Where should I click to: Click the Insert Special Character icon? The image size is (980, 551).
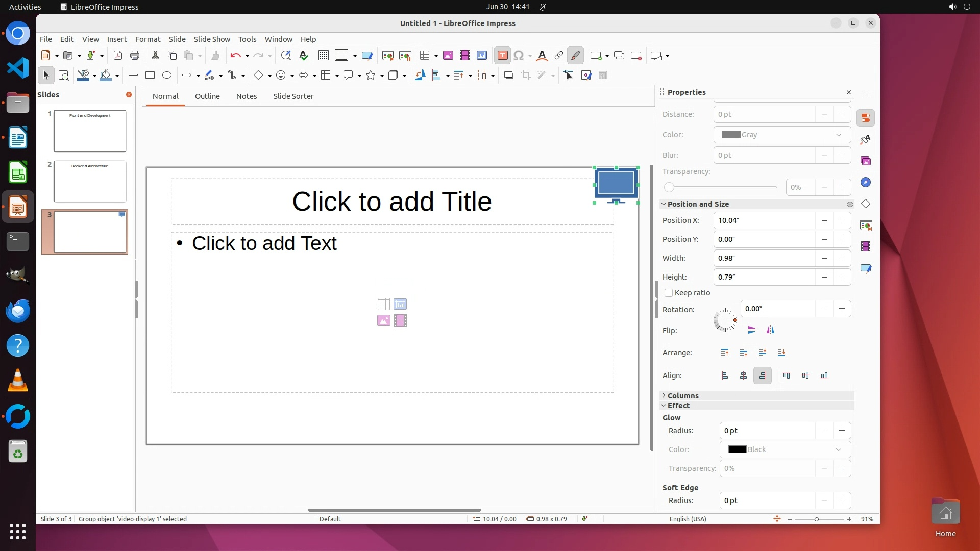click(x=519, y=56)
